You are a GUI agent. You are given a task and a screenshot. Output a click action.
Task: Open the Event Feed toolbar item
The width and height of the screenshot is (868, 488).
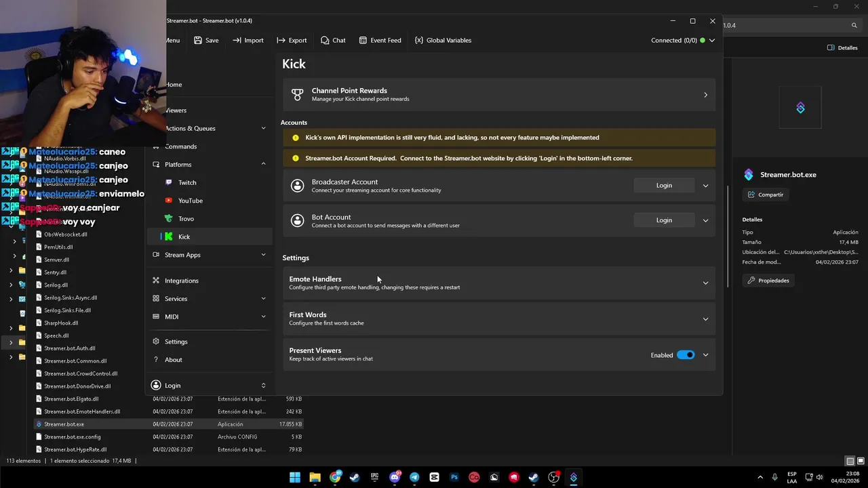point(380,40)
